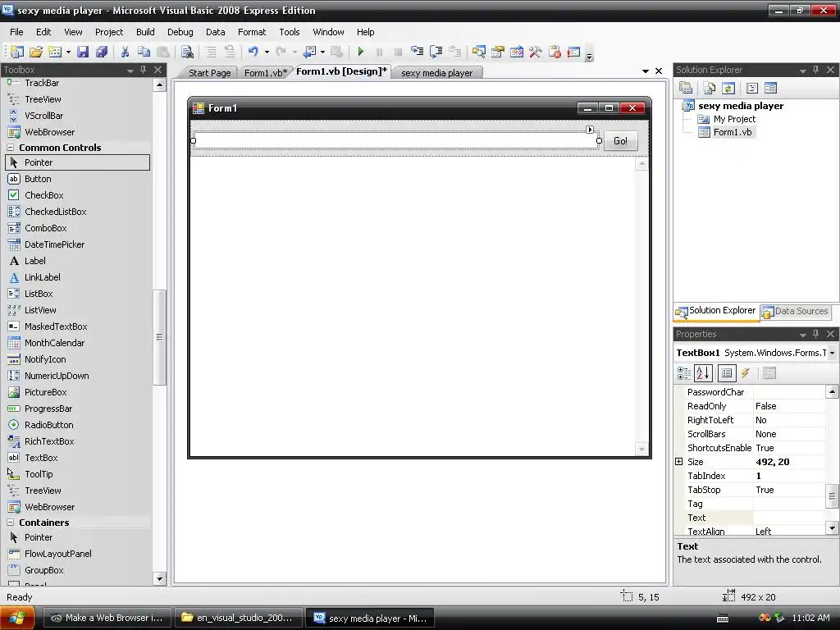Click Refresh icon in Solution Explorer
The image size is (840, 630).
[x=728, y=88]
